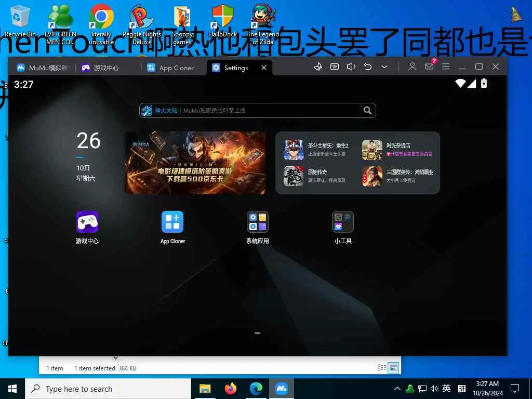The height and width of the screenshot is (399, 532).
Task: Click the date widget showing 26
Action: click(88, 157)
